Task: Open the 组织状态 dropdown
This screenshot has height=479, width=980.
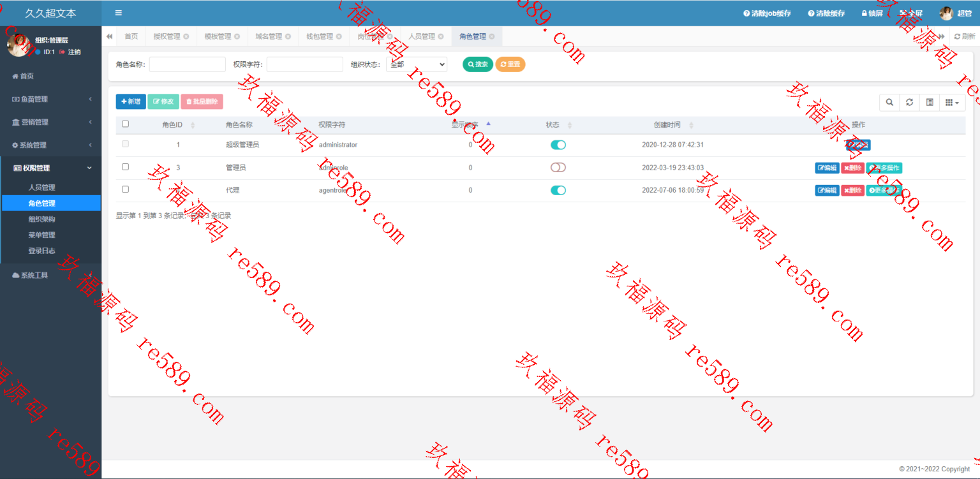Action: [417, 64]
